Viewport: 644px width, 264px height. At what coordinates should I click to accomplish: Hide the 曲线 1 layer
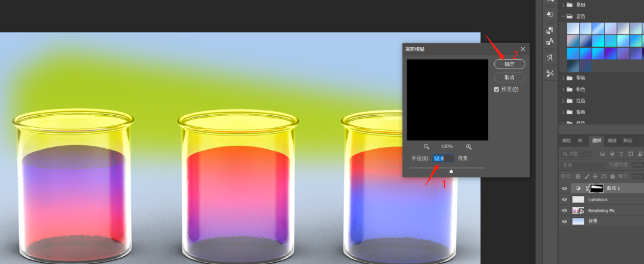coord(564,188)
